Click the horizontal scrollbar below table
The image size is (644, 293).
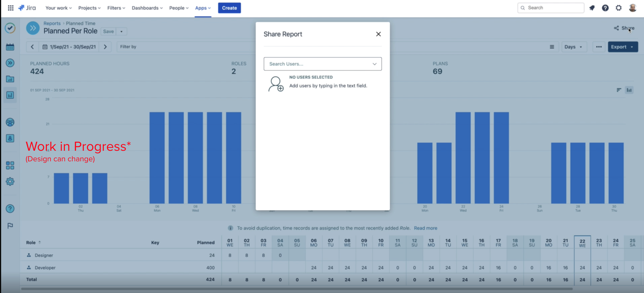(297, 289)
